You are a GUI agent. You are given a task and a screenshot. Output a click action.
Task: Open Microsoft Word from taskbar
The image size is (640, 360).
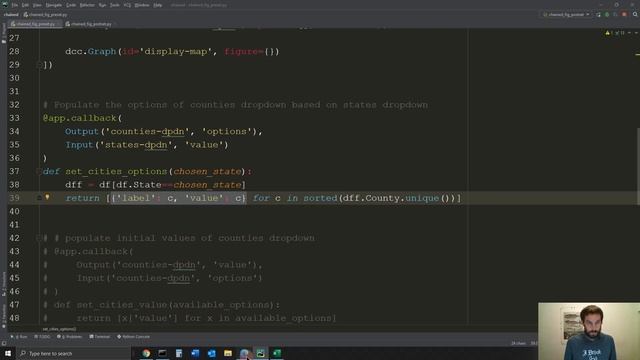coord(195,353)
